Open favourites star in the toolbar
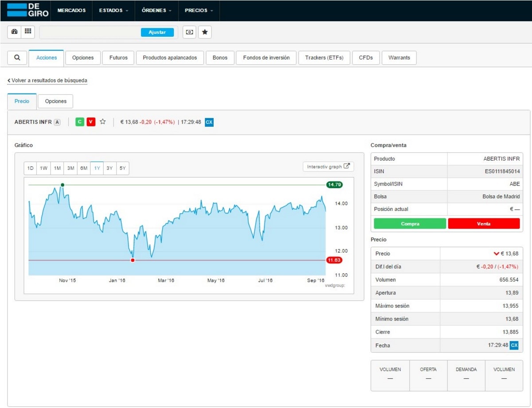This screenshot has height=408, width=532. coord(205,32)
